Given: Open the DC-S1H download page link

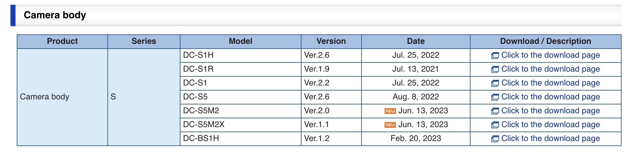Looking at the screenshot, I should coord(550,55).
